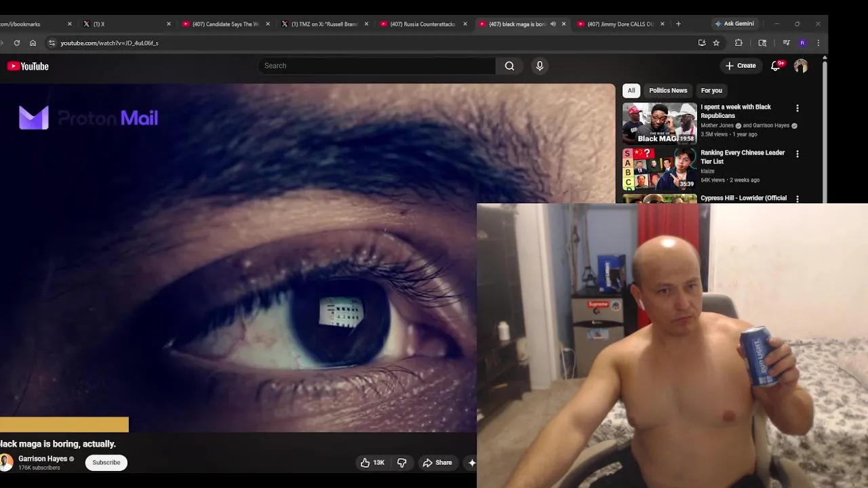Viewport: 868px width, 488px height.
Task: Open the Chrome extensions puzzle icon
Action: click(738, 43)
